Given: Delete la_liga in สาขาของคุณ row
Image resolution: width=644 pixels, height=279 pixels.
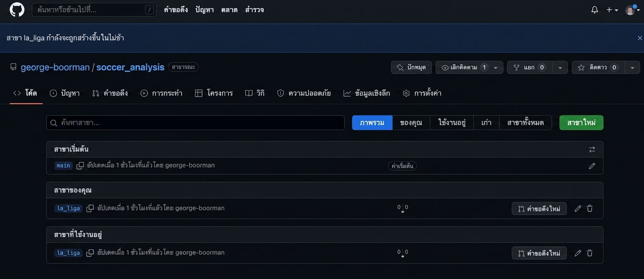Looking at the screenshot, I should coord(590,208).
